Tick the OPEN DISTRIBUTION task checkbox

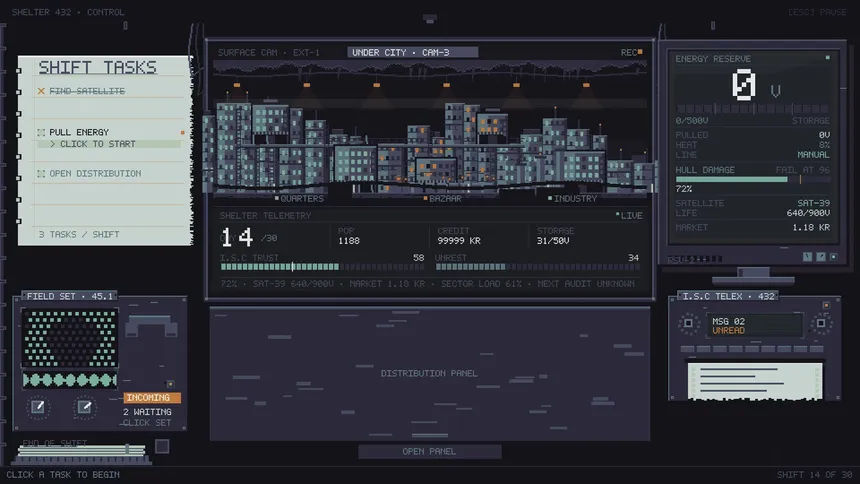pos(41,173)
